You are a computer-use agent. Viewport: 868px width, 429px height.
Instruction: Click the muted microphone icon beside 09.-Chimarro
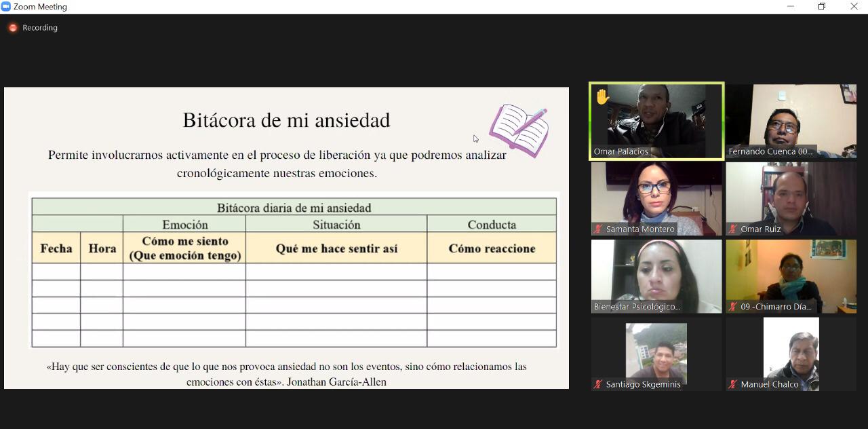732,307
